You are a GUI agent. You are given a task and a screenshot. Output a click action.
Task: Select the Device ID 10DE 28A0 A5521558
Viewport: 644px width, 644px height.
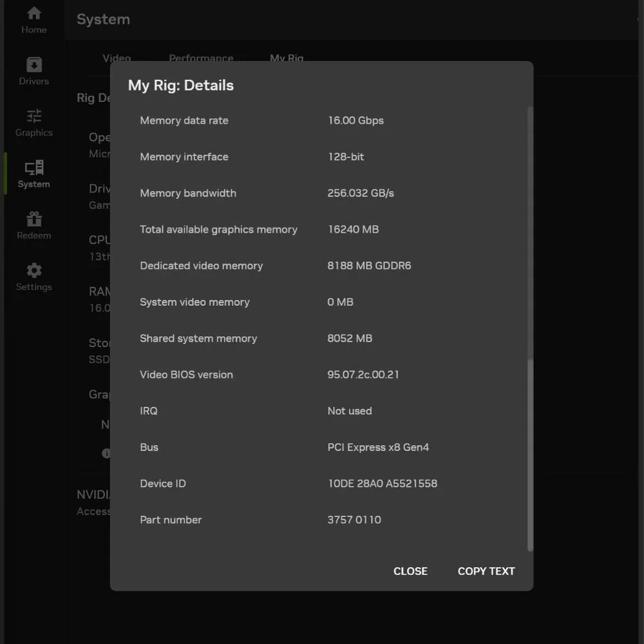382,484
